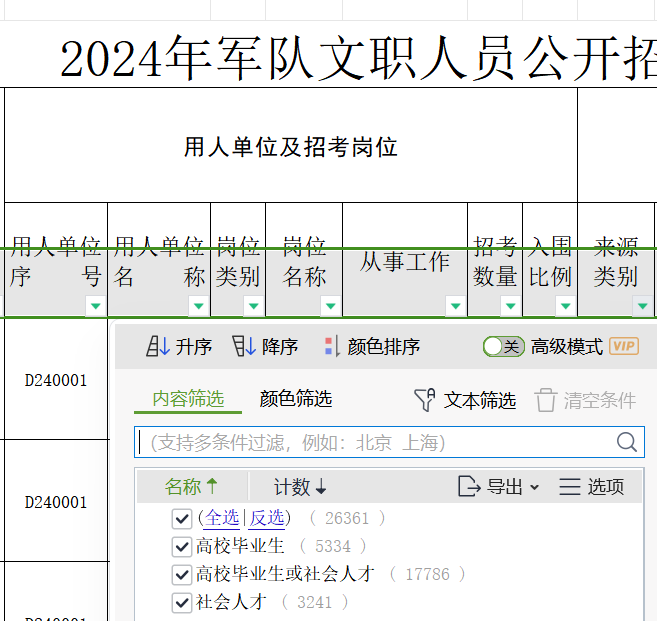Screen dimensions: 657x621
Task: Toggle the advanced mode (高级模式) switch
Action: coord(503,347)
